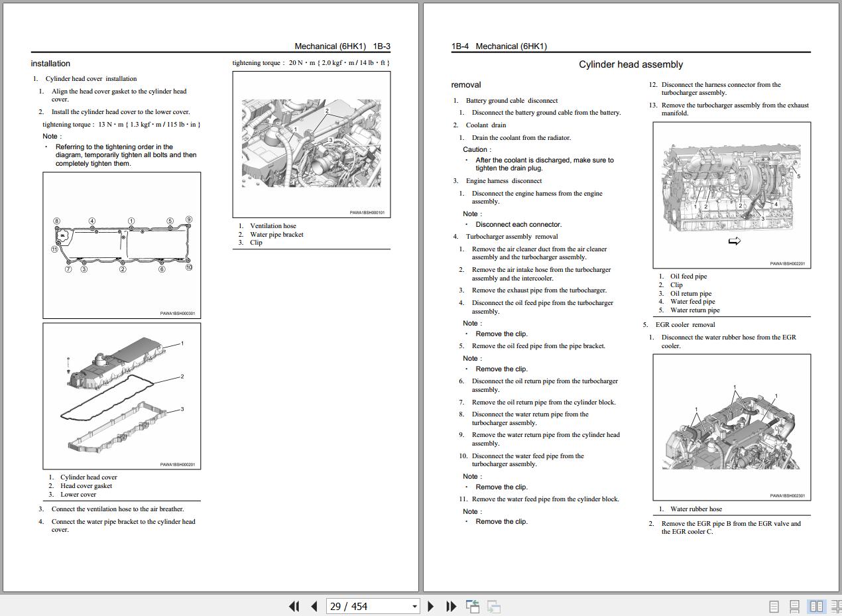Click the 'removal' section heading
The height and width of the screenshot is (616, 842).
click(466, 85)
